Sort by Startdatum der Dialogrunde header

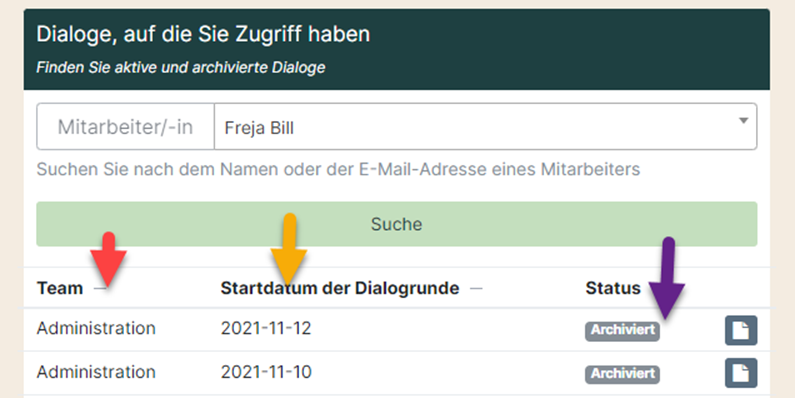coord(340,288)
